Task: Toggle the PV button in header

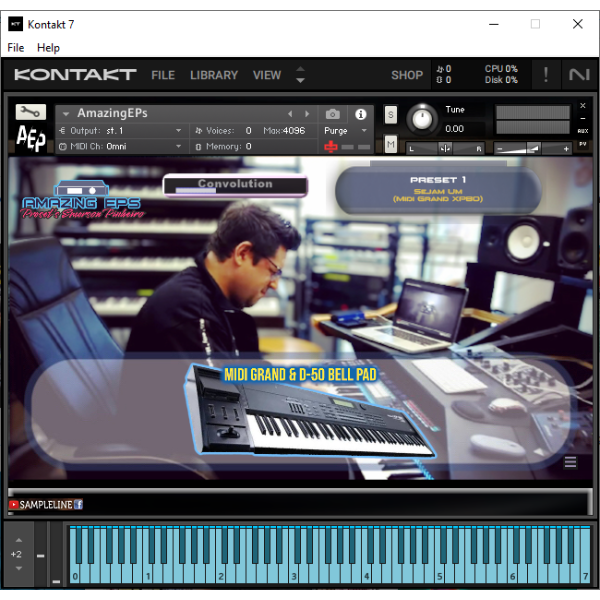Action: click(x=583, y=144)
